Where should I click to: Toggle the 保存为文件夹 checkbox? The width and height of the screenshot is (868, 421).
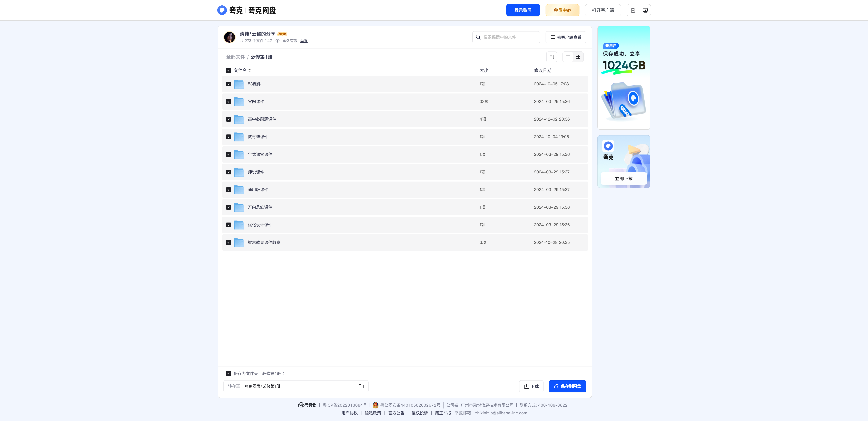point(229,374)
